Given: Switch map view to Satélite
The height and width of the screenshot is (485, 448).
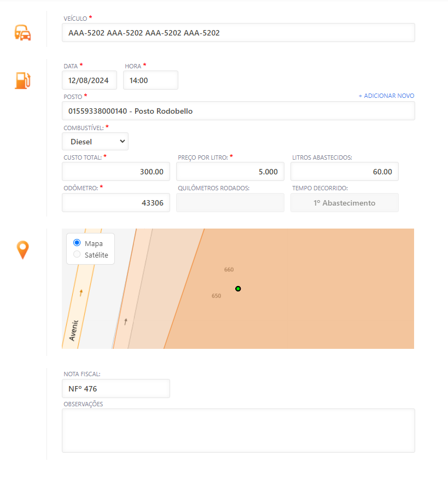Looking at the screenshot, I should [77, 254].
